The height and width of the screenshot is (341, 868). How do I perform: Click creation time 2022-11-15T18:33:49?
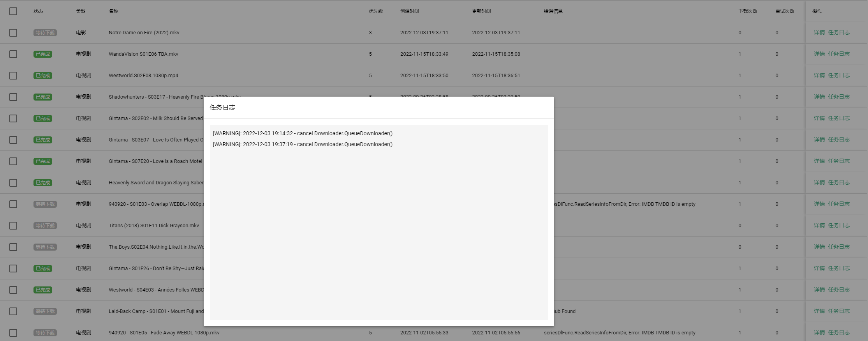point(424,54)
